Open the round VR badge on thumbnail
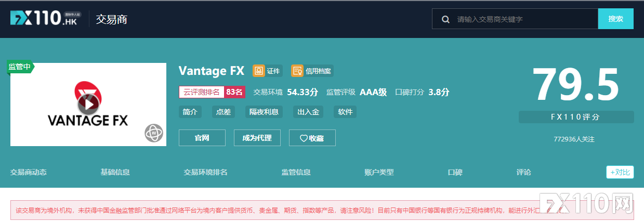Screen dimensions: 644x221 [154, 133]
